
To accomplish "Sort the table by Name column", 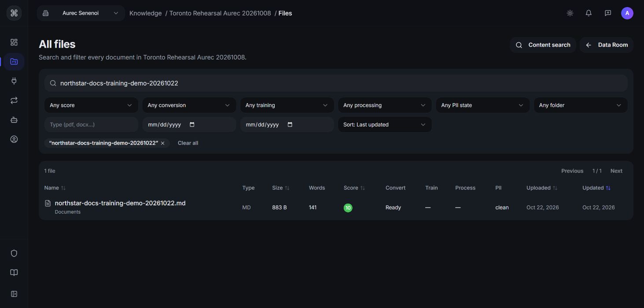I will [x=55, y=188].
